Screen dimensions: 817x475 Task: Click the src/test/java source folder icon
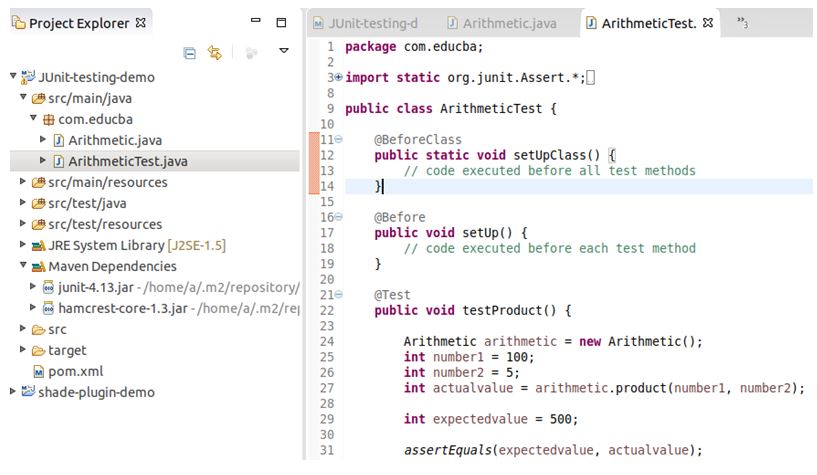[x=39, y=204]
